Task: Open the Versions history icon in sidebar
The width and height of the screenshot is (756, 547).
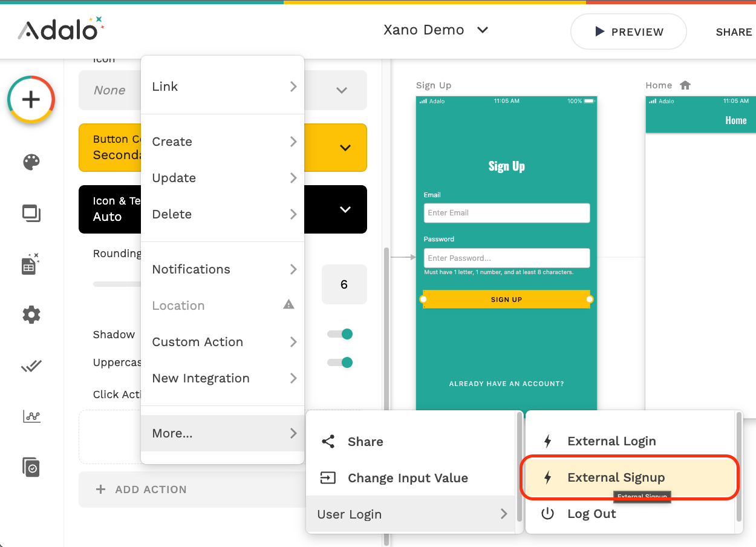Action: click(x=31, y=467)
